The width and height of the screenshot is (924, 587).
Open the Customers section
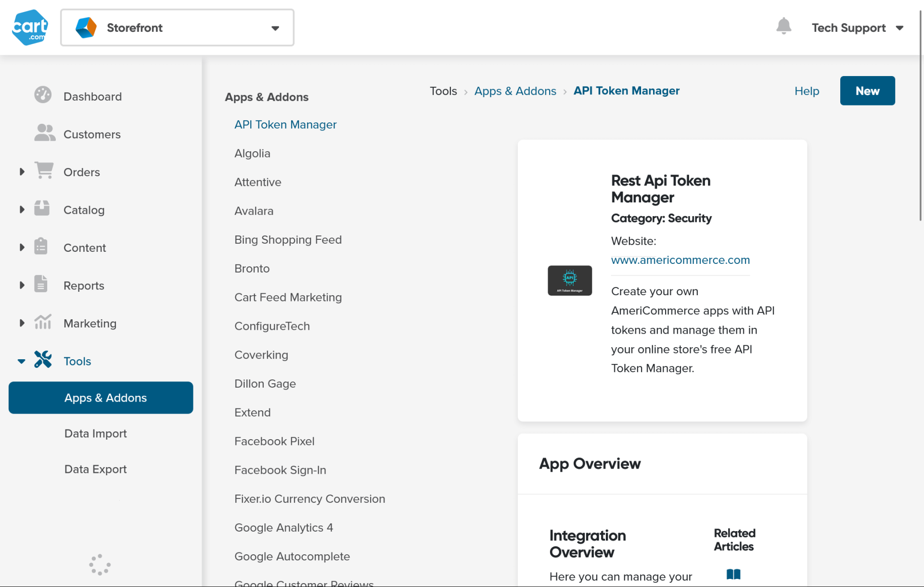click(x=92, y=134)
